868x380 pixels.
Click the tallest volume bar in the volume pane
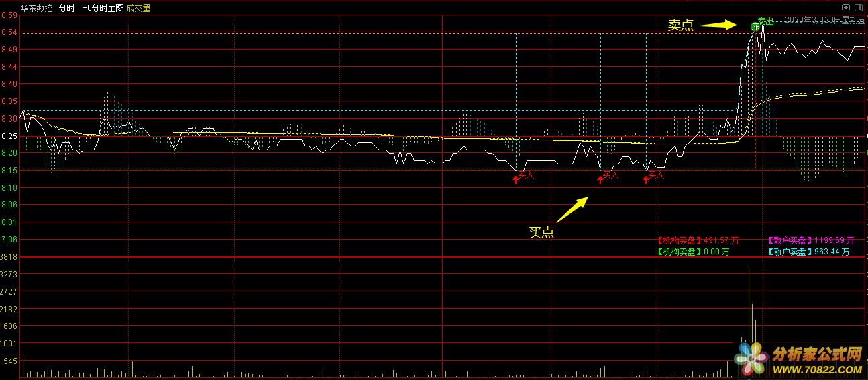tap(749, 322)
